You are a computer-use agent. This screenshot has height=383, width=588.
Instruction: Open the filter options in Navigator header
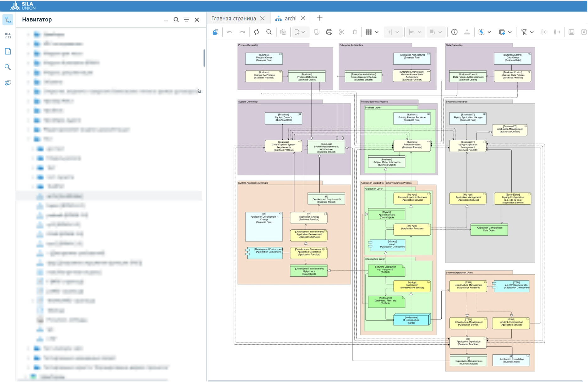(186, 19)
